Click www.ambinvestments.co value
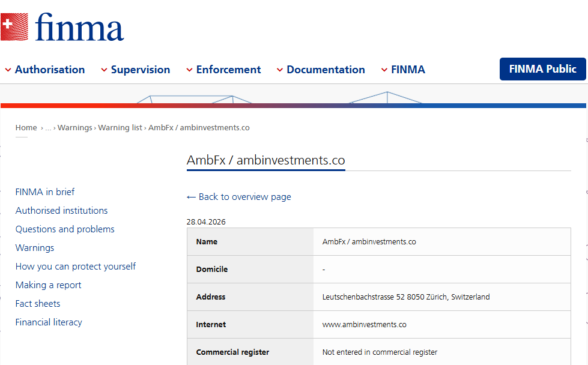This screenshot has height=365, width=588. 364,325
